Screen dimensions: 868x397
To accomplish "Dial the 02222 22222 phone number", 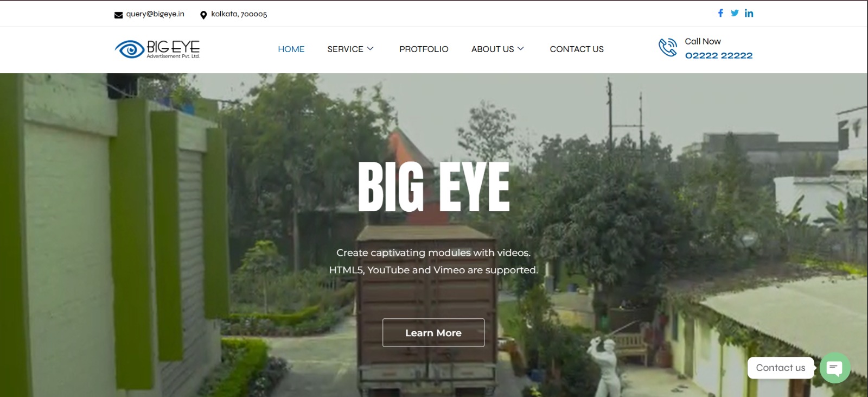I will pyautogui.click(x=718, y=55).
